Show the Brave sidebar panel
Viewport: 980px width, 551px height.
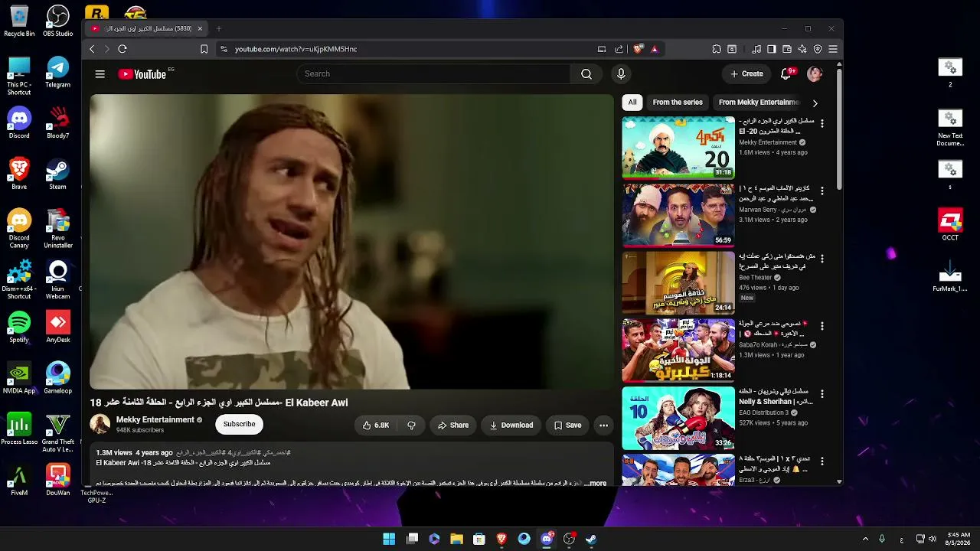[x=772, y=49]
